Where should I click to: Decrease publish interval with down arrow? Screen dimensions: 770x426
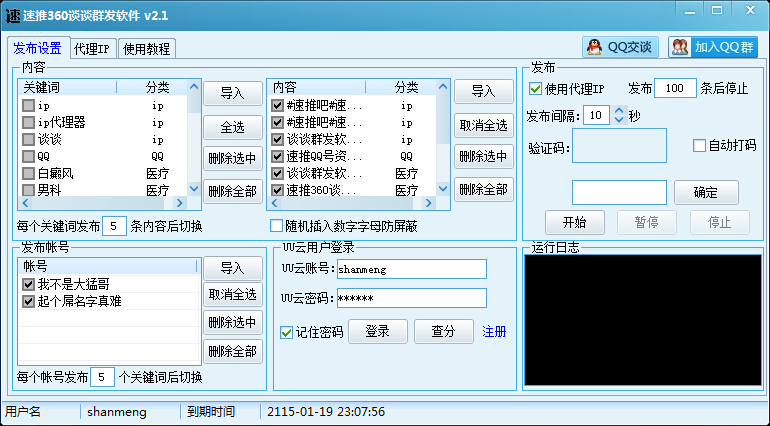coord(619,120)
